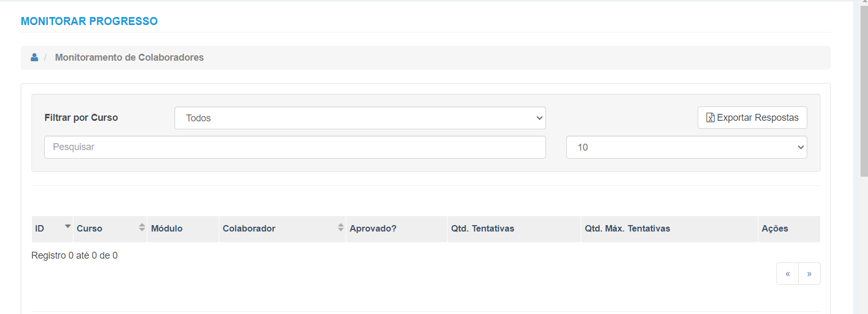Click the Todos dropdown chevron arrow
Image resolution: width=868 pixels, height=314 pixels.
[x=540, y=118]
